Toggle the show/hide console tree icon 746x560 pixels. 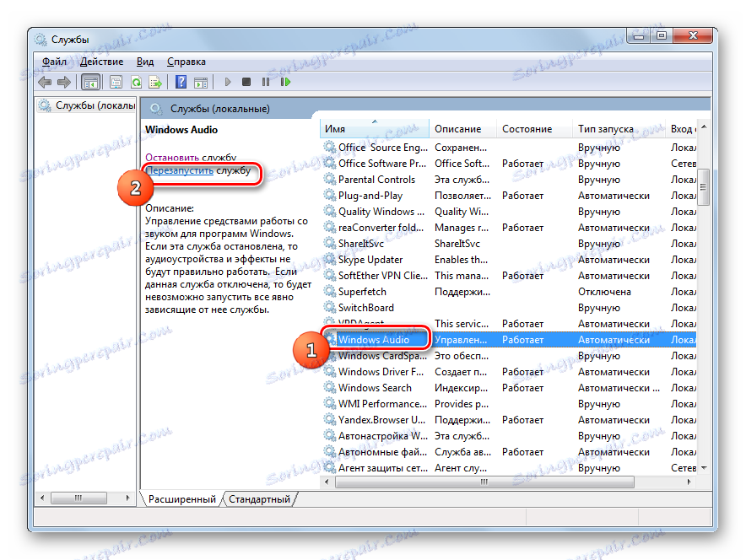(90, 83)
